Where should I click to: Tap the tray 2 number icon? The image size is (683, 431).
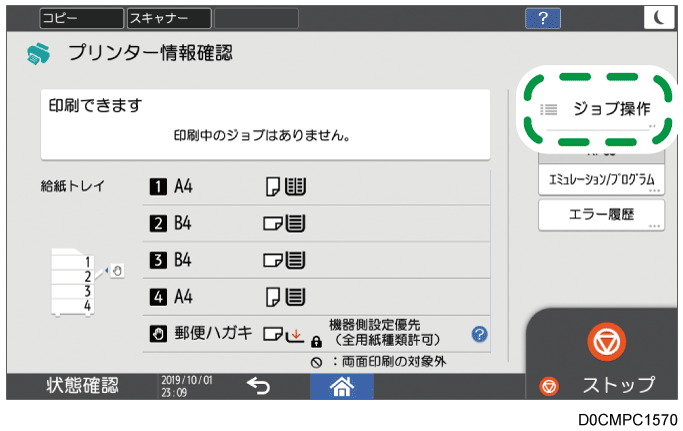pos(158,224)
